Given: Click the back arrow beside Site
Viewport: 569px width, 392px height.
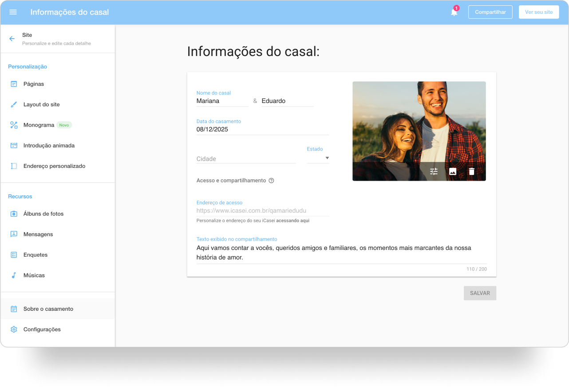Looking at the screenshot, I should tap(12, 39).
